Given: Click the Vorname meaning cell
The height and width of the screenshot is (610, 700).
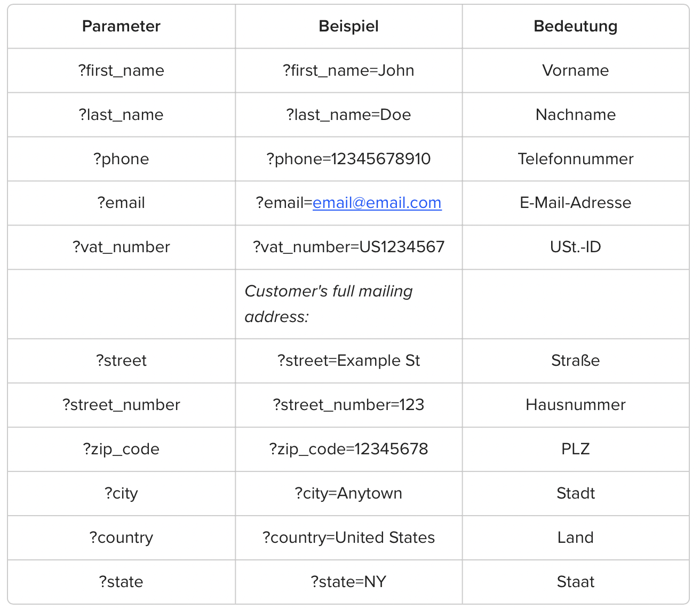Looking at the screenshot, I should (575, 71).
